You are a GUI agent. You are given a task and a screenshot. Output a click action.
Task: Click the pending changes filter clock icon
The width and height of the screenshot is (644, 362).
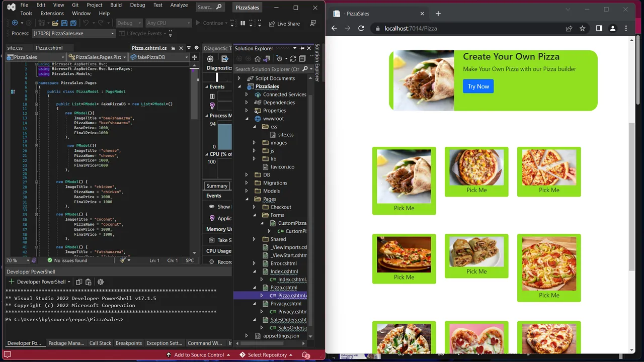pos(280,59)
